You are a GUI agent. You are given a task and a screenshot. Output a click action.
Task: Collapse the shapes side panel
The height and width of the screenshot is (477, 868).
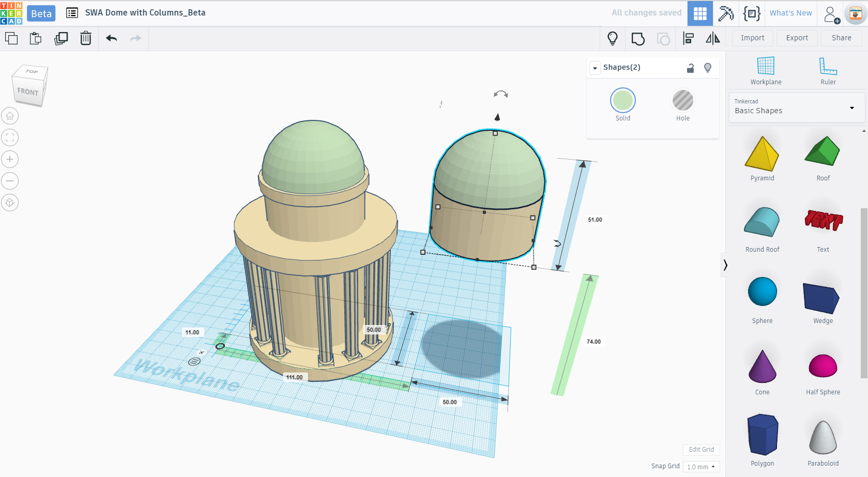tap(725, 265)
